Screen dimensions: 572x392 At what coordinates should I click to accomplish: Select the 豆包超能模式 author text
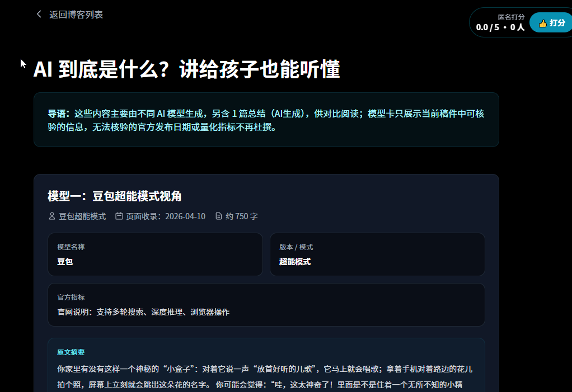[x=82, y=216]
